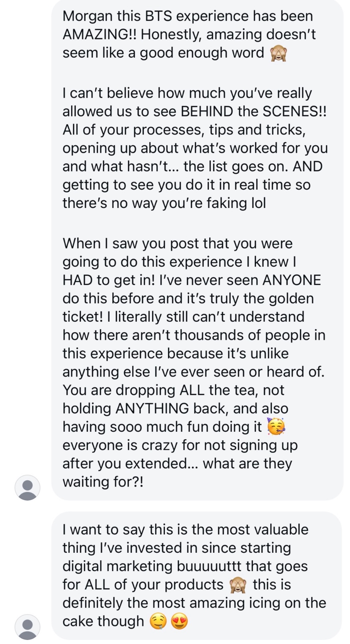Viewport: 350px width, 644px height.
Task: Click the see-no-evil monkey emoji in first message
Action: [278, 53]
